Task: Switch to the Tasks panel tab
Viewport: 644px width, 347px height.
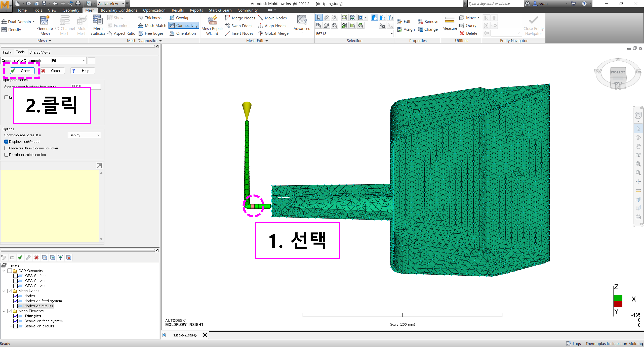Action: click(7, 52)
